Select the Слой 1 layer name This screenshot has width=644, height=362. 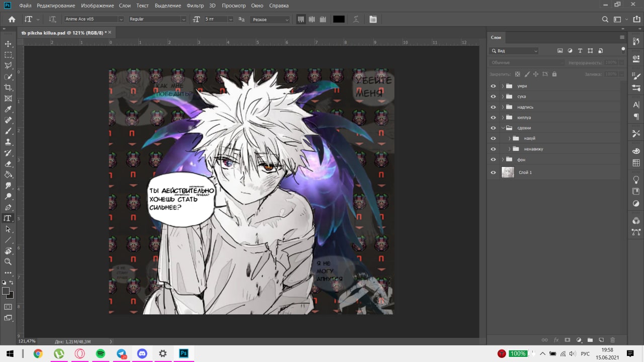pos(525,172)
